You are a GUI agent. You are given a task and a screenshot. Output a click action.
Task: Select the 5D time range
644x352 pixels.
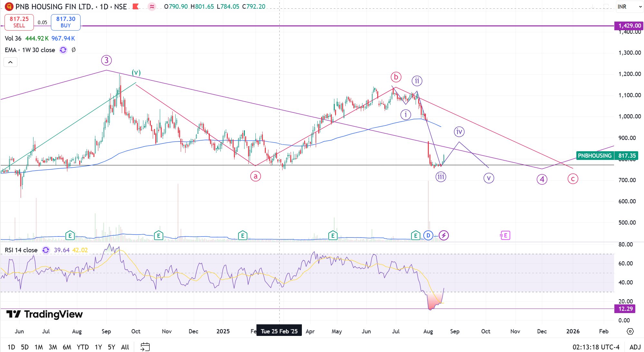pos(25,347)
